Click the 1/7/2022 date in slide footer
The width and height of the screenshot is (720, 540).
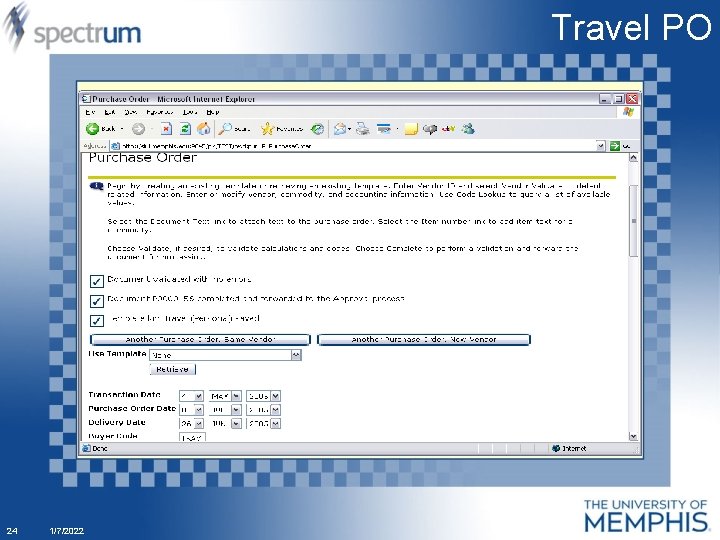[x=67, y=531]
